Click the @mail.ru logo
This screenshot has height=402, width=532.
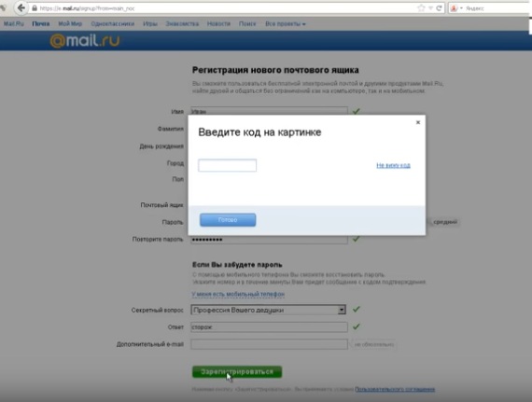(85, 41)
